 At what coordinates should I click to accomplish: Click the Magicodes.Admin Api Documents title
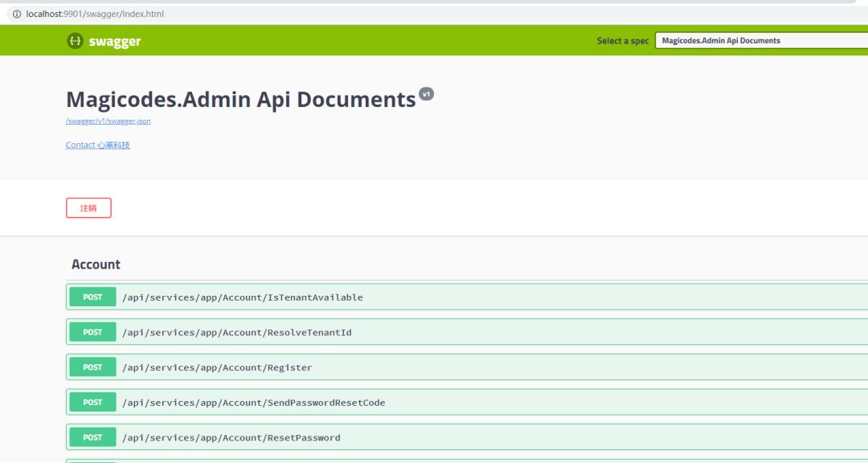tap(241, 99)
